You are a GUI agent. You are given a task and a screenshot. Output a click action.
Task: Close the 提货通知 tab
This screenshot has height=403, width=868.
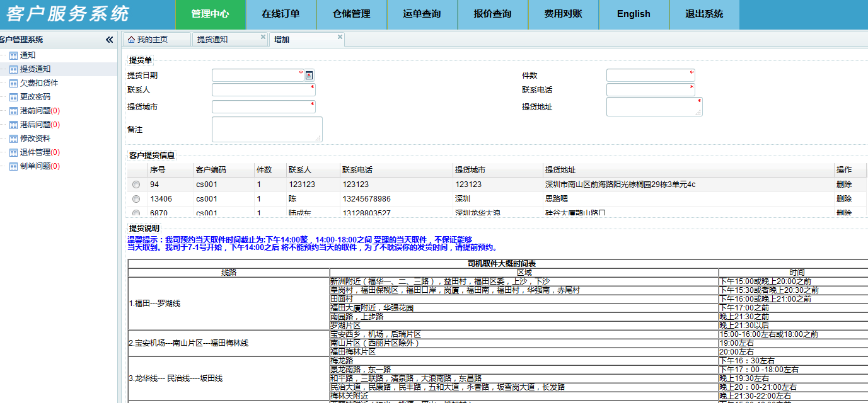263,37
